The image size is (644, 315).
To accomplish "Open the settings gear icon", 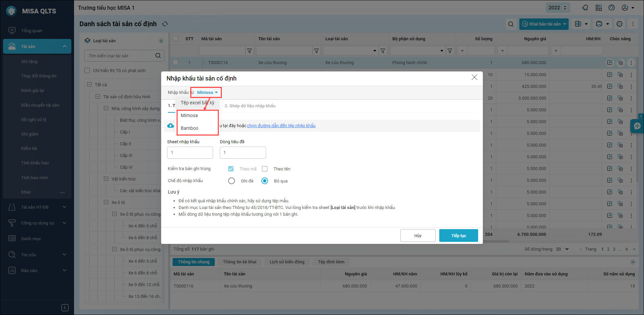I will 620,24.
